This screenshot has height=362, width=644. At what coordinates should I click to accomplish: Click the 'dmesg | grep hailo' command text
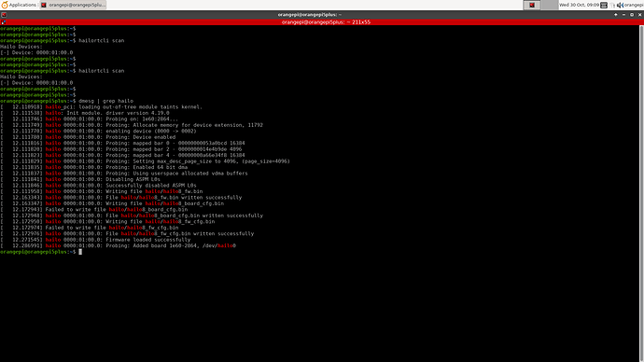tap(106, 101)
